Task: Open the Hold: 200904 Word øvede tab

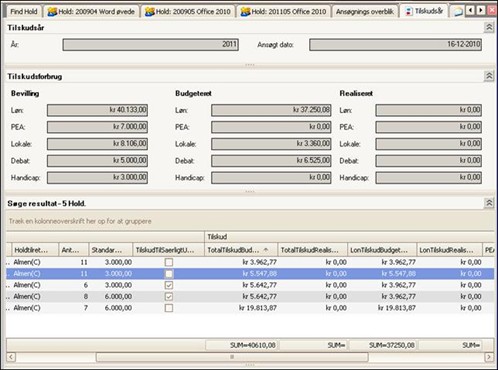Action: (x=92, y=12)
